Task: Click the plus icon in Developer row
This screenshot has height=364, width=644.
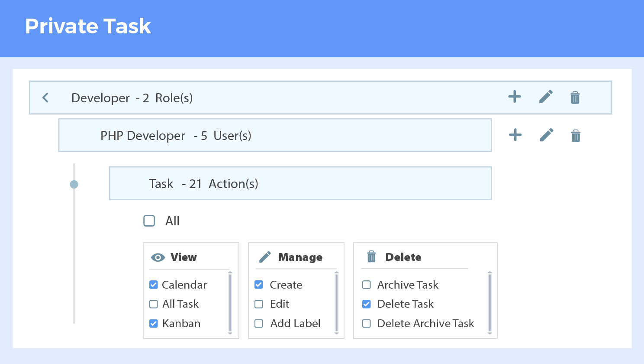Action: pyautogui.click(x=515, y=97)
